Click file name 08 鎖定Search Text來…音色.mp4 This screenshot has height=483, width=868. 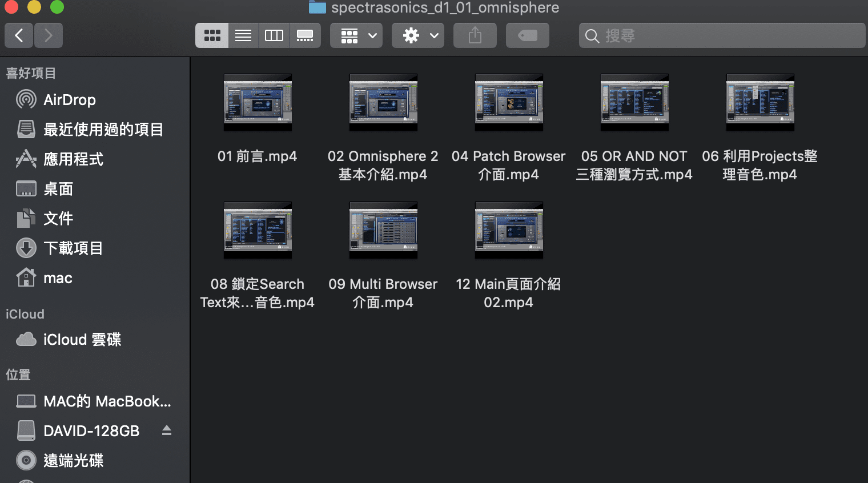[x=258, y=293]
